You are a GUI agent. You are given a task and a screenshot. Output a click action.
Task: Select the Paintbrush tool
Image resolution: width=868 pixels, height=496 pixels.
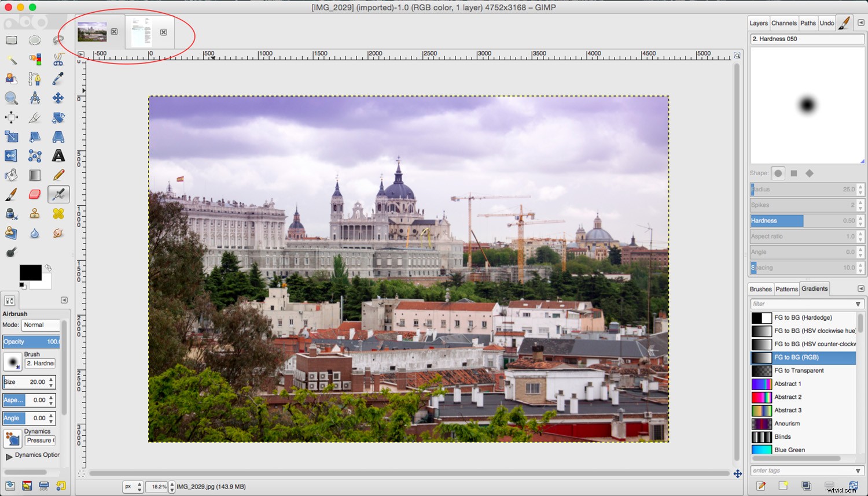12,194
